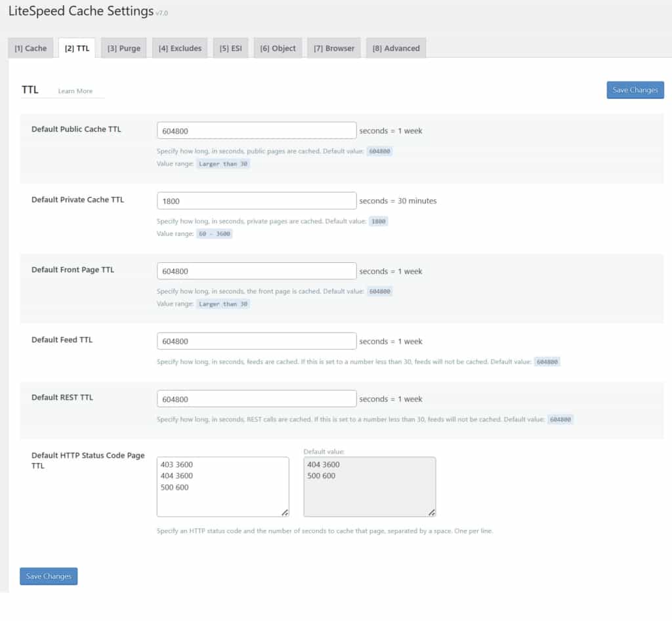Image resolution: width=672 pixels, height=621 pixels.
Task: Select the Default Front Page TTL field
Action: click(256, 270)
